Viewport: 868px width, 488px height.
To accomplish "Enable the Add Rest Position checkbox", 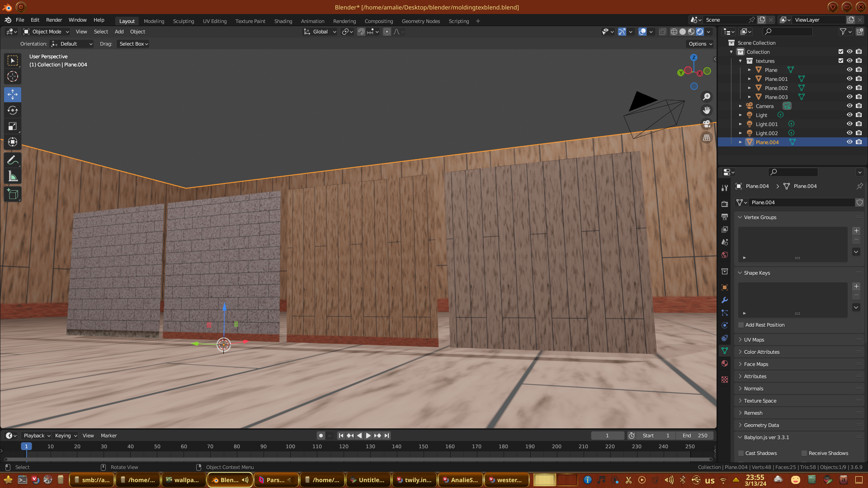I will coord(741,325).
